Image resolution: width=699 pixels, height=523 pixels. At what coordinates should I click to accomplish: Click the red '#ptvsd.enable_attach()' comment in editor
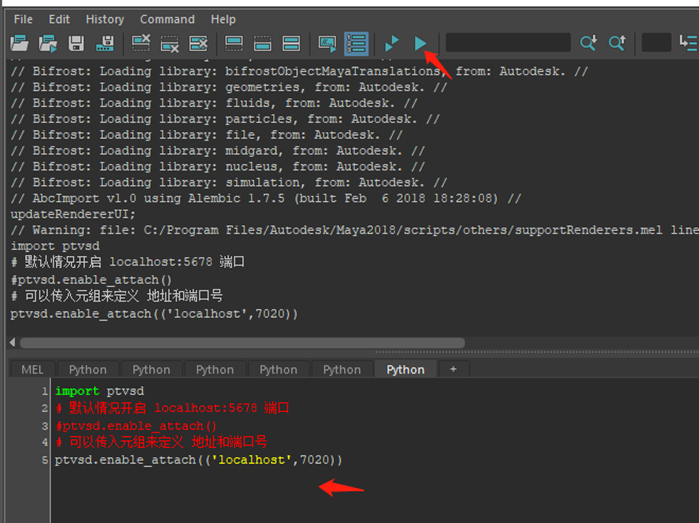(136, 426)
